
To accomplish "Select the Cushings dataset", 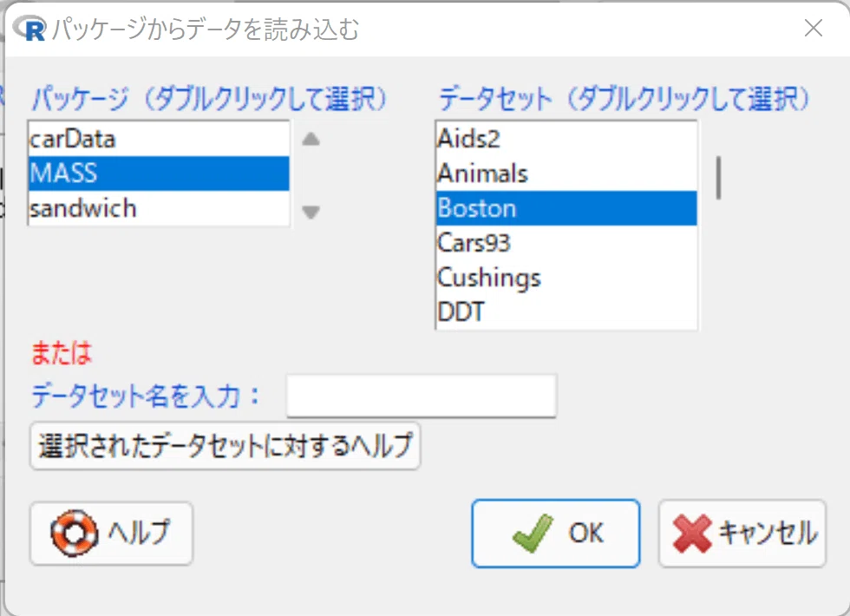I will (x=566, y=277).
